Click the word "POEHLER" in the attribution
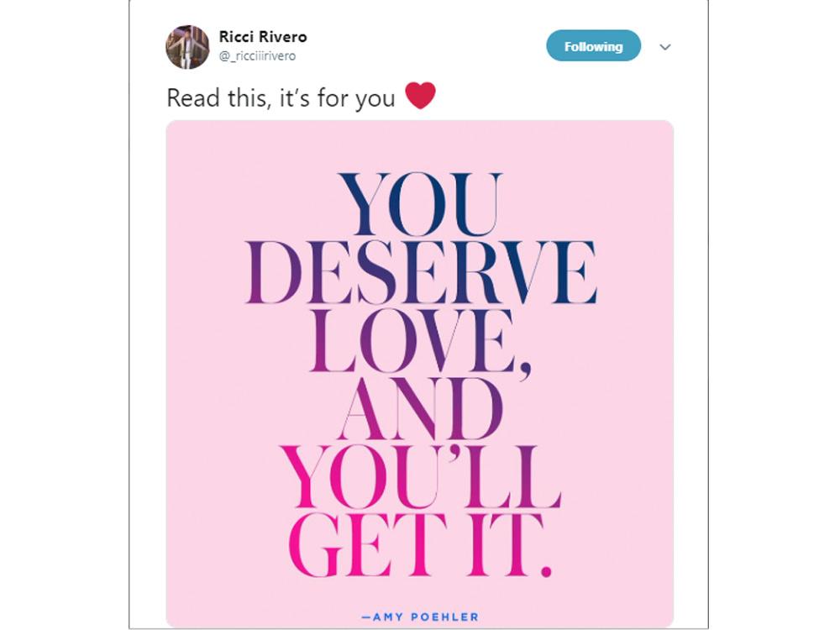The height and width of the screenshot is (630, 840). [446, 617]
